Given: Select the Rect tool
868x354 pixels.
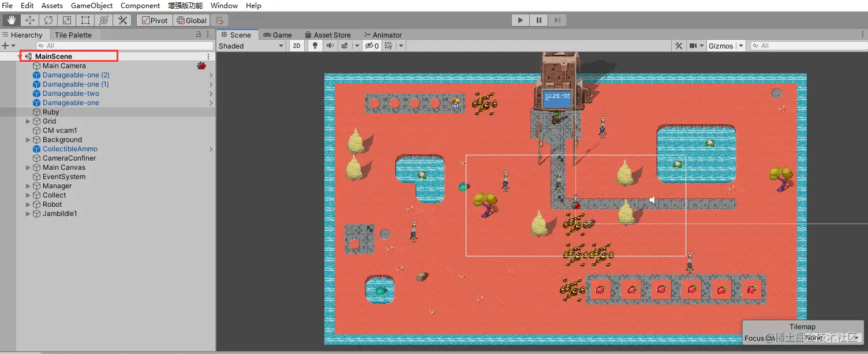Looking at the screenshot, I should [x=85, y=20].
